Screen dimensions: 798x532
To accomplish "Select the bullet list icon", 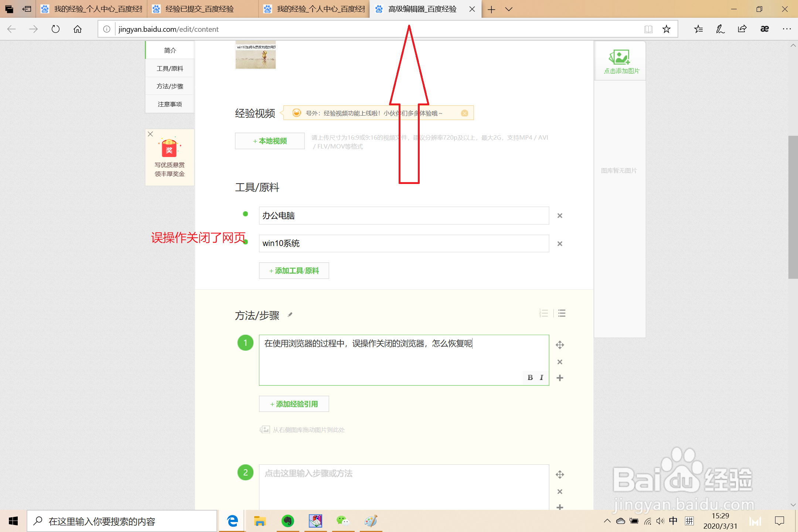I will tap(562, 313).
